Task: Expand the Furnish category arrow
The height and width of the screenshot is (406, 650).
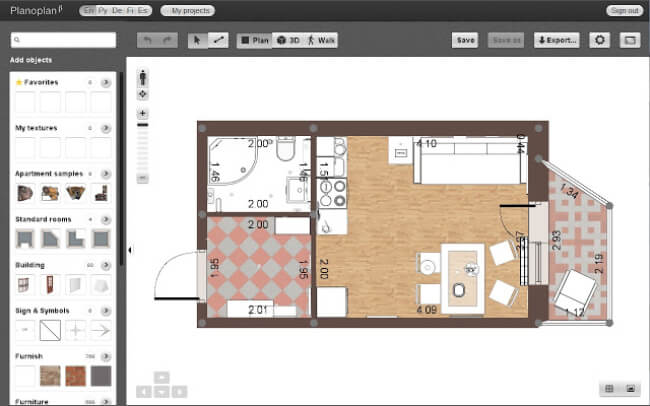Action: point(106,356)
